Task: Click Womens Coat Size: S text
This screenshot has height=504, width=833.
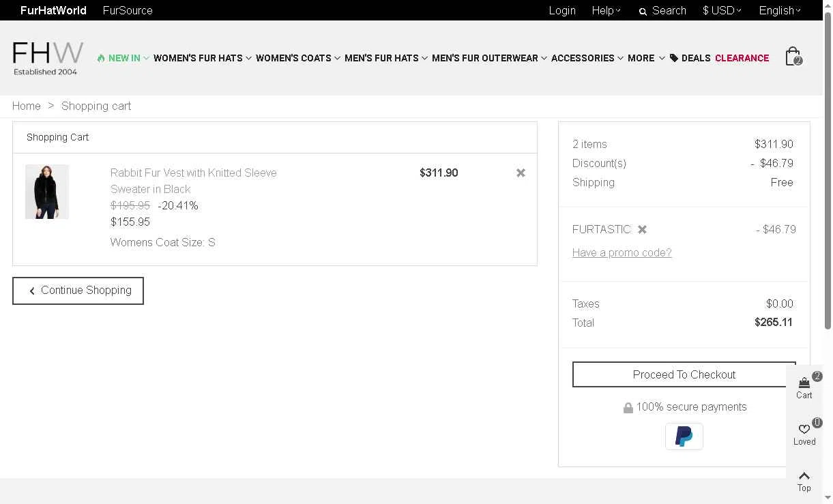Action: [163, 242]
